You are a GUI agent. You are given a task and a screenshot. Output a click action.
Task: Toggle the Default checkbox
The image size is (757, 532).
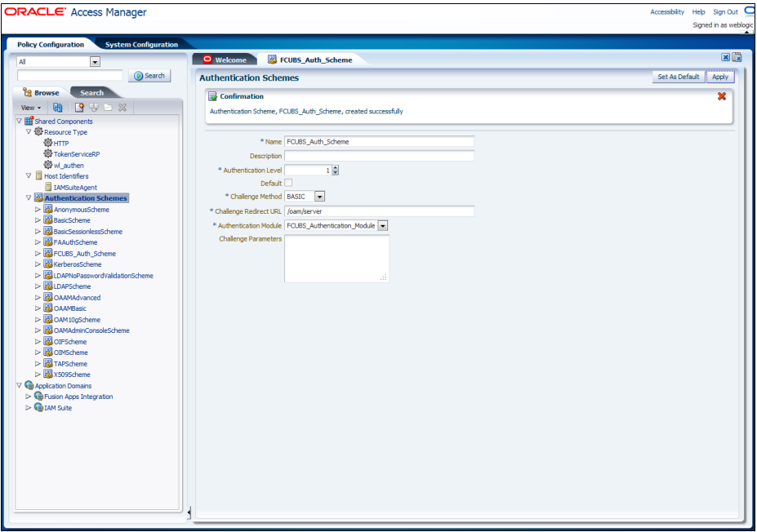point(288,183)
